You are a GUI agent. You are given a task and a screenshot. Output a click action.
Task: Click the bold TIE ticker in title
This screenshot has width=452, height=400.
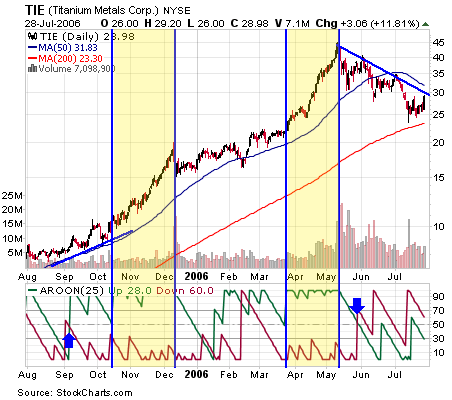click(x=35, y=10)
